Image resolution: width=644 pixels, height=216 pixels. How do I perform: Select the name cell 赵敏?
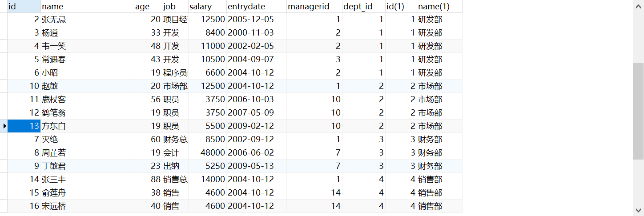[x=87, y=86]
